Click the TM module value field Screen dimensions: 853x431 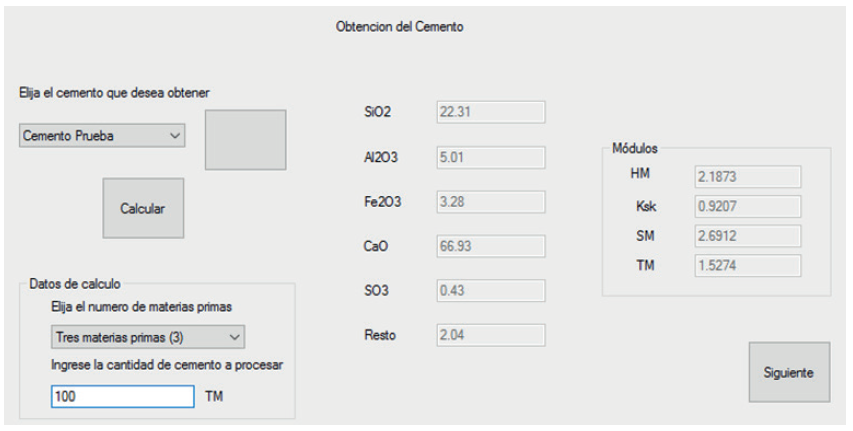click(x=747, y=266)
